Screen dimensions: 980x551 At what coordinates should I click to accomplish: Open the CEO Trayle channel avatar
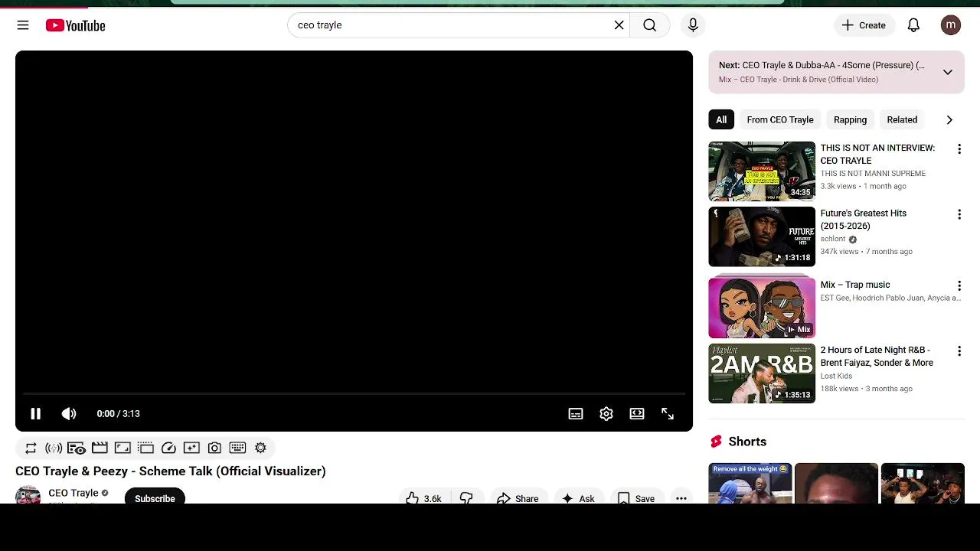(x=28, y=495)
